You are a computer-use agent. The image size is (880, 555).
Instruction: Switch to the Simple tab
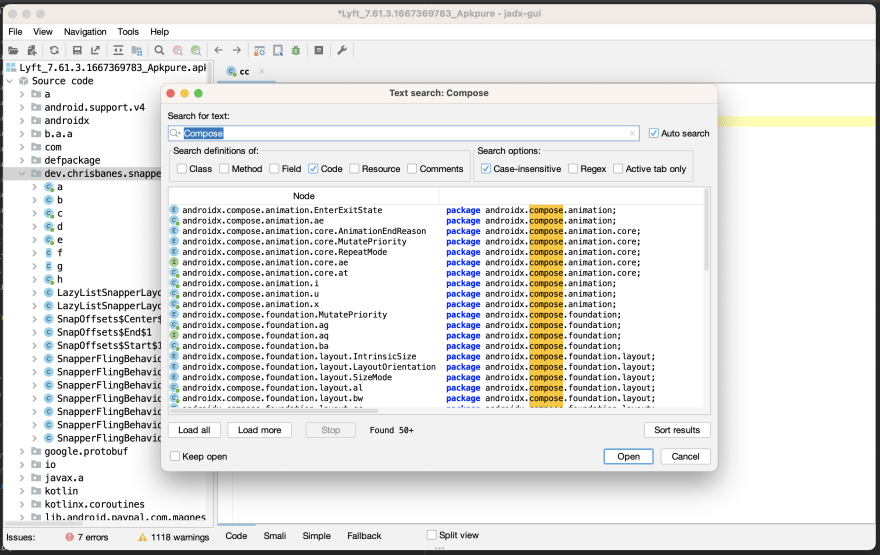pyautogui.click(x=317, y=536)
